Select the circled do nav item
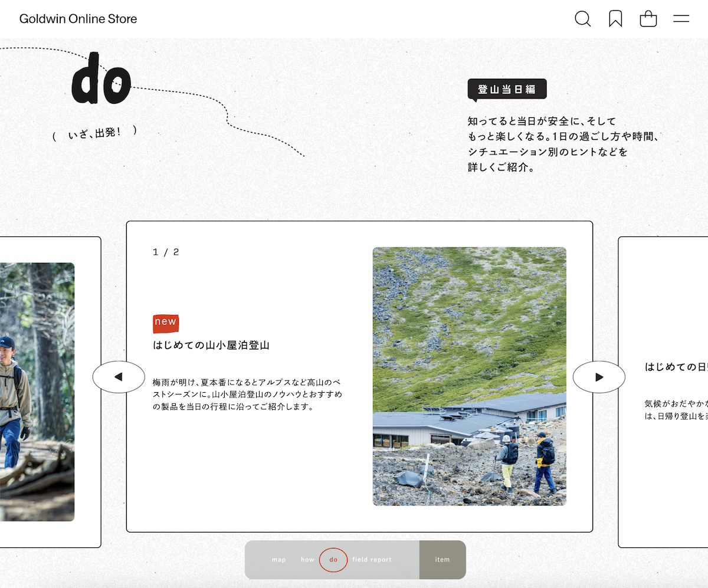 (x=333, y=560)
